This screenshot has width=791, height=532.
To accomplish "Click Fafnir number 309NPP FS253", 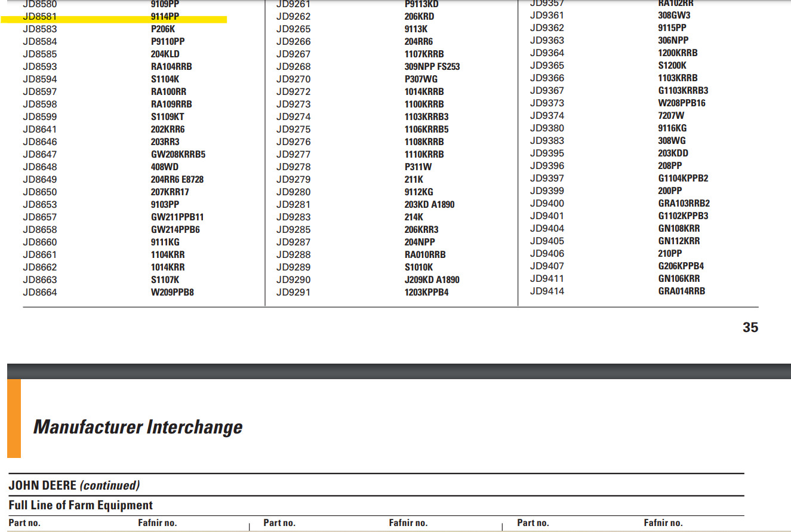I will 432,67.
